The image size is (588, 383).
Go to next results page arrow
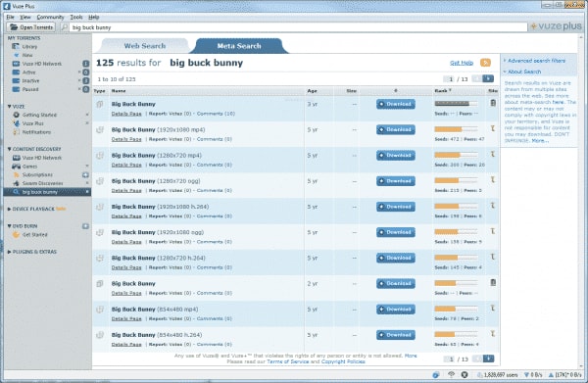pyautogui.click(x=488, y=78)
